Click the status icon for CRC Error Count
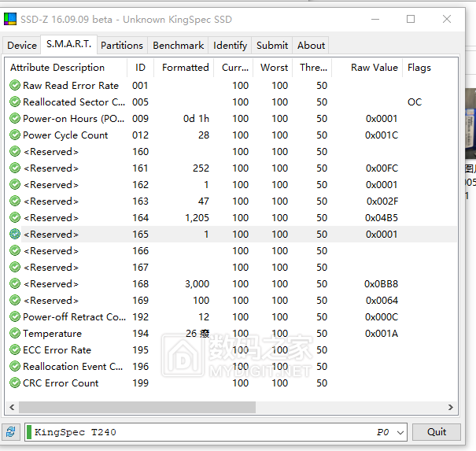 (15, 383)
